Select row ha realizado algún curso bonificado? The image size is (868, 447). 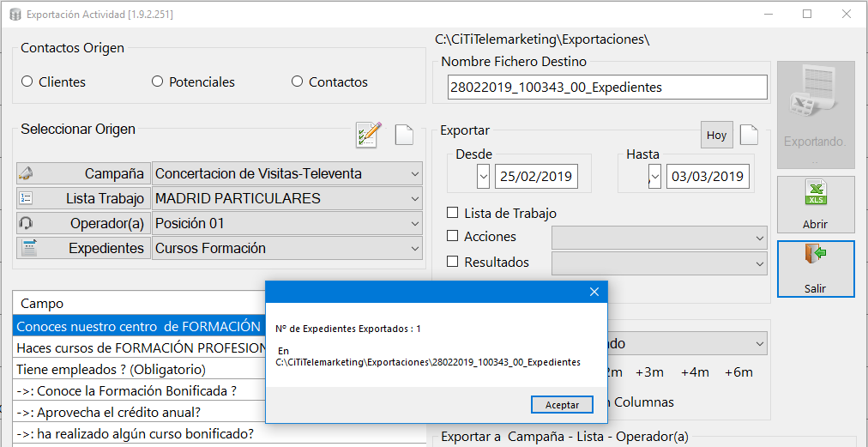pos(139,433)
